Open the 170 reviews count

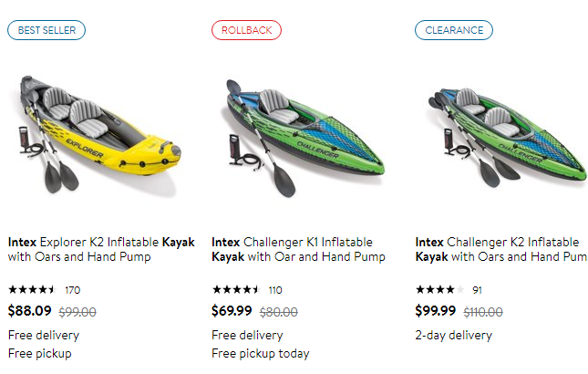click(x=73, y=290)
